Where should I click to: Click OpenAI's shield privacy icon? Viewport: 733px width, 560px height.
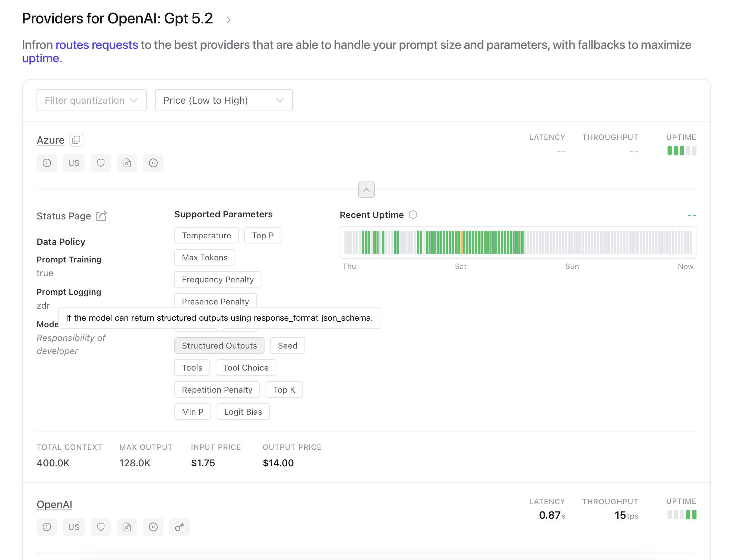coord(101,527)
